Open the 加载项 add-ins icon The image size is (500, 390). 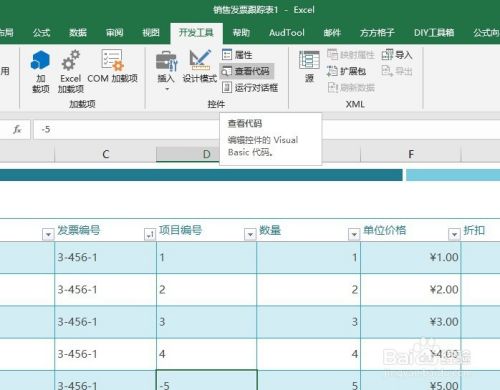pos(40,71)
